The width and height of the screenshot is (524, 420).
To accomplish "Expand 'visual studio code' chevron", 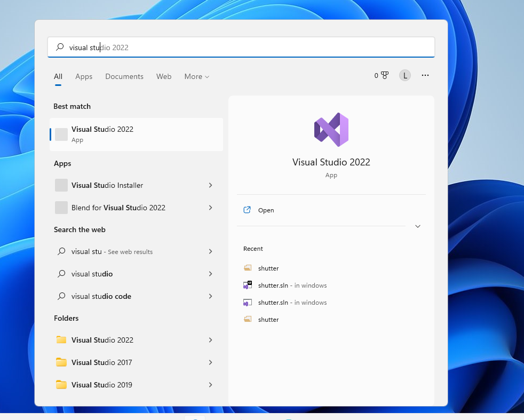I will (x=211, y=296).
